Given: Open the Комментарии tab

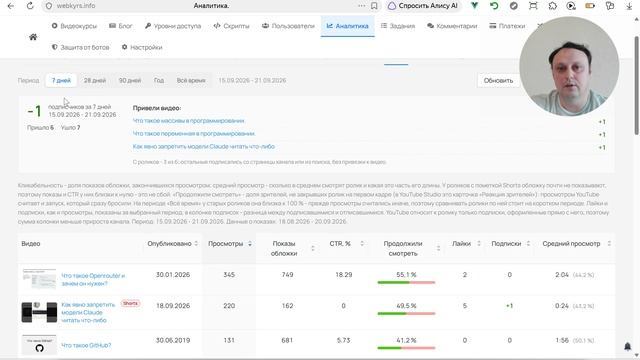Looking at the screenshot, I should pos(452,26).
